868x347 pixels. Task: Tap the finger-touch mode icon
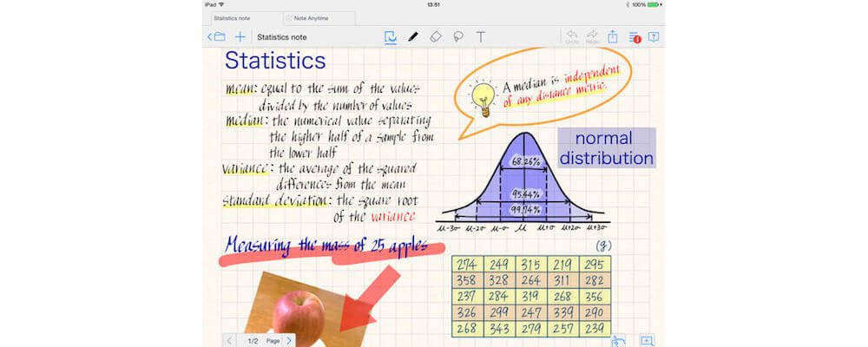[x=619, y=340]
